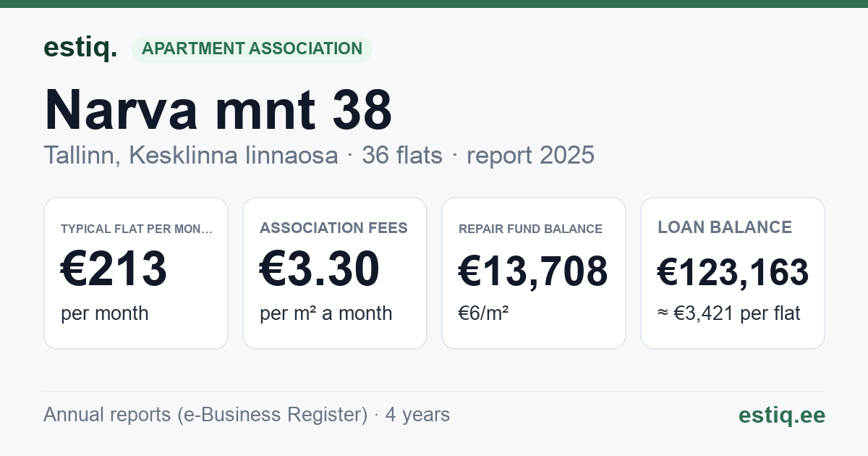The height and width of the screenshot is (456, 868).
Task: Click the ASSOCIATION FEES label
Action: (x=333, y=228)
